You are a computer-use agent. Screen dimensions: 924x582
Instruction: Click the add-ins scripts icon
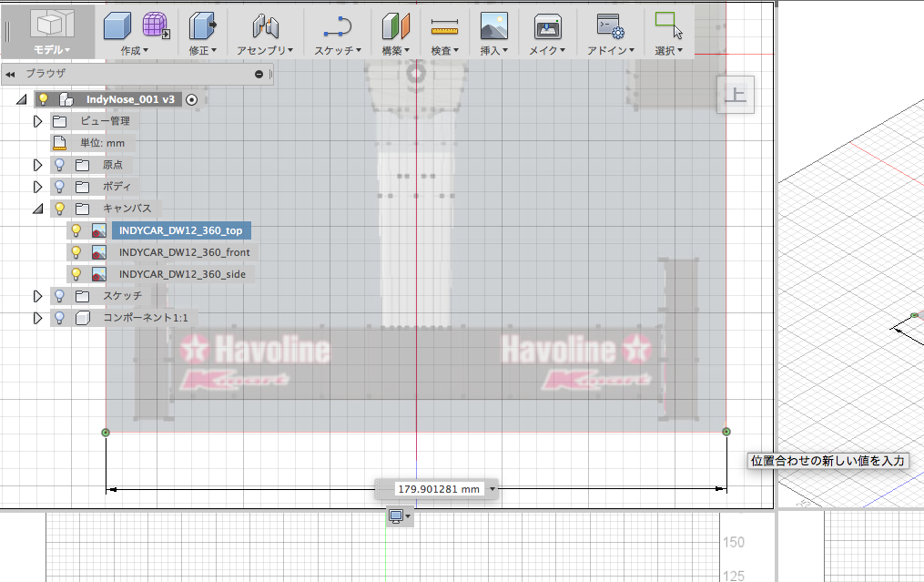[611, 26]
